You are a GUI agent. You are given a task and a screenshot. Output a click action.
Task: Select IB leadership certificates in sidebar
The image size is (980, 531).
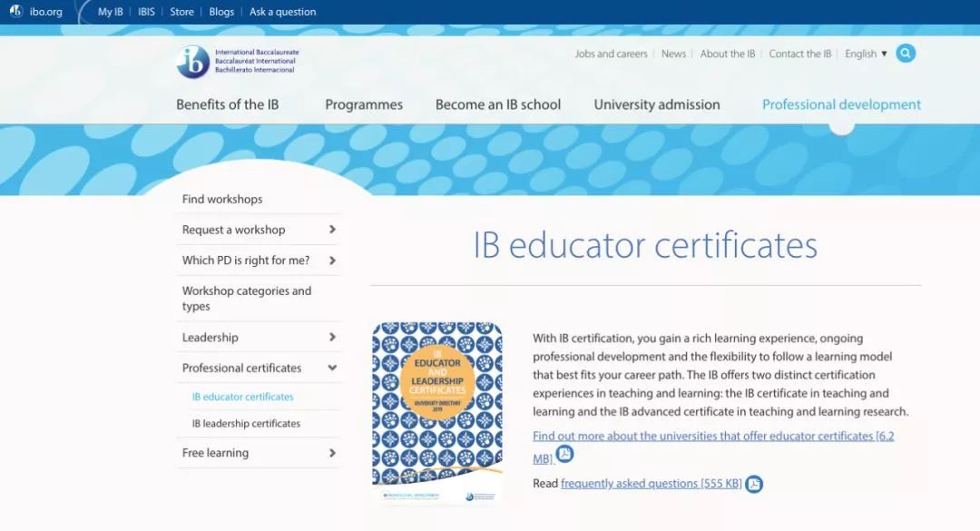pos(246,424)
